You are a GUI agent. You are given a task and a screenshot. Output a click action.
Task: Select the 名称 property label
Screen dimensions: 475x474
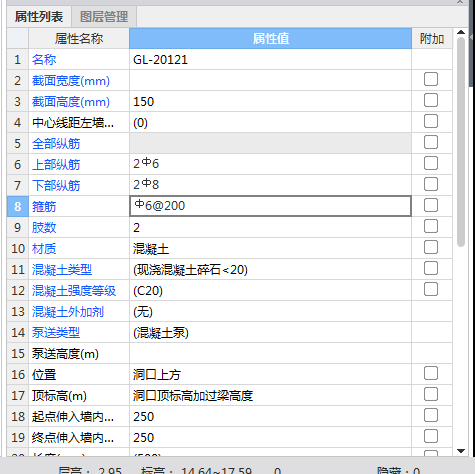point(44,60)
